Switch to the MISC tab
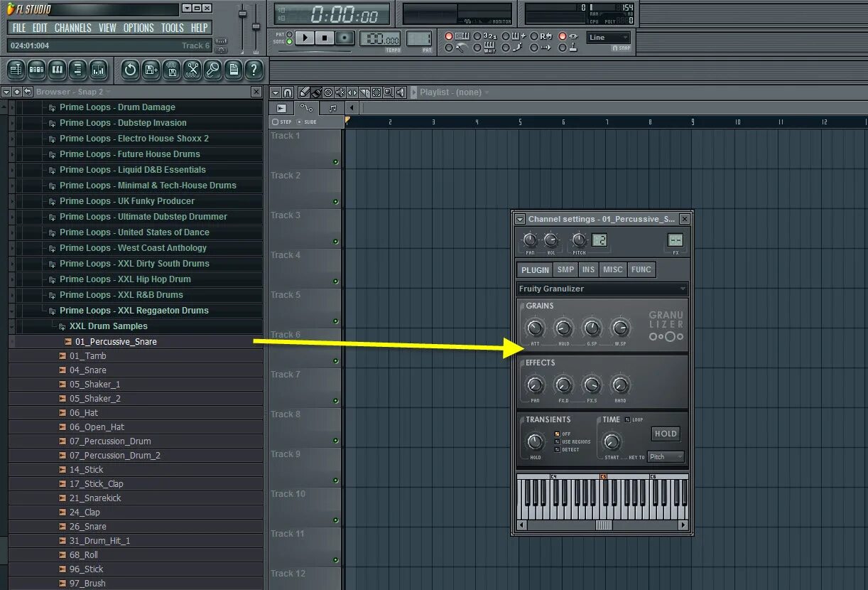Screen dimensions: 868x590 point(612,270)
